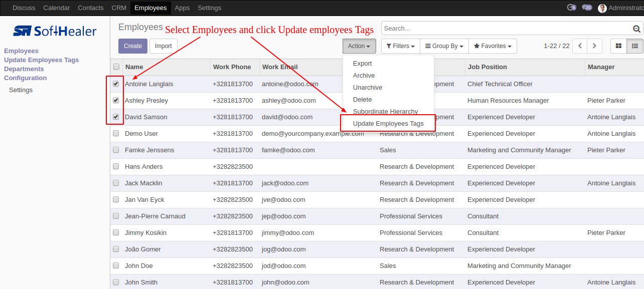Check the Famke Jenssens row checkbox
Image resolution: width=644 pixels, height=289 pixels.
coord(116,150)
